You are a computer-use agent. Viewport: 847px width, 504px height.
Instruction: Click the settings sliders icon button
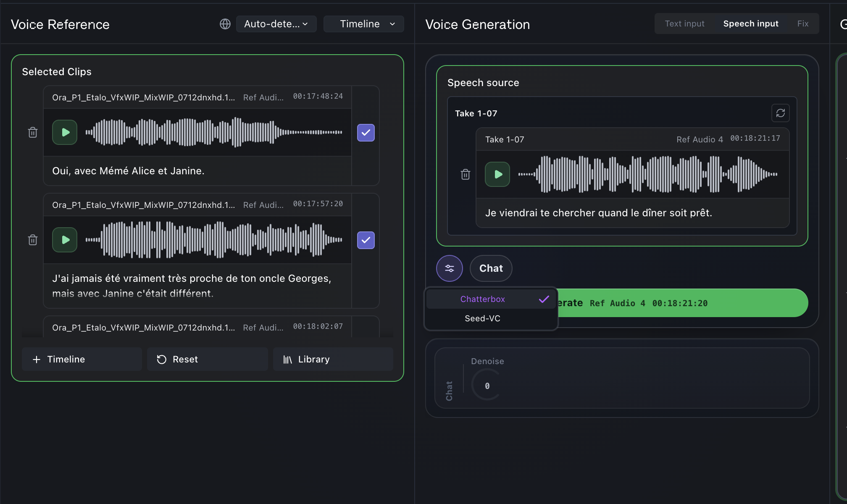click(x=450, y=268)
